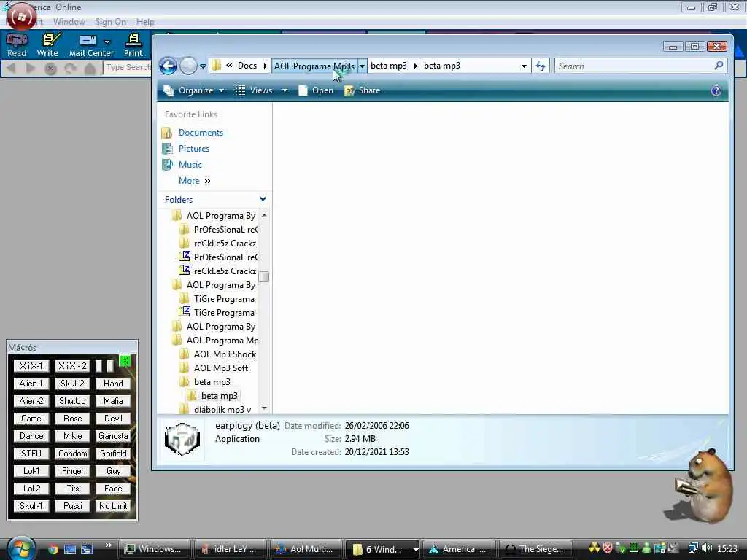Switch to Aol Multi taskbar button
Image resolution: width=747 pixels, height=560 pixels.
pos(306,549)
